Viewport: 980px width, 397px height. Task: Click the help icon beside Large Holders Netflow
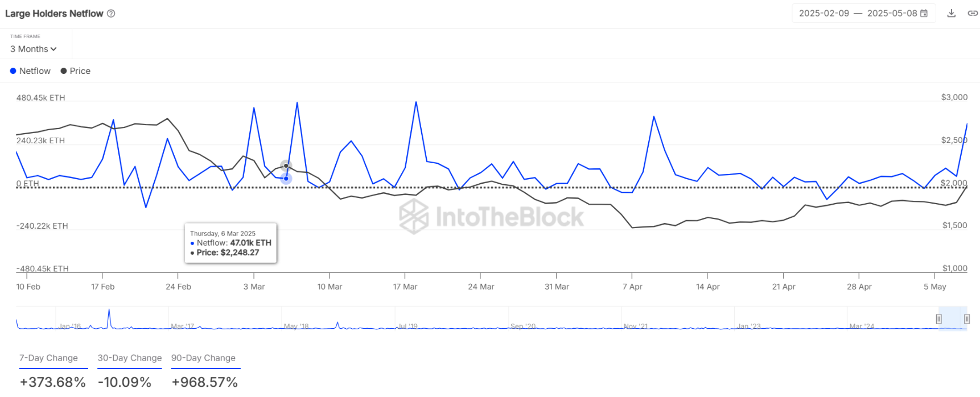point(111,14)
